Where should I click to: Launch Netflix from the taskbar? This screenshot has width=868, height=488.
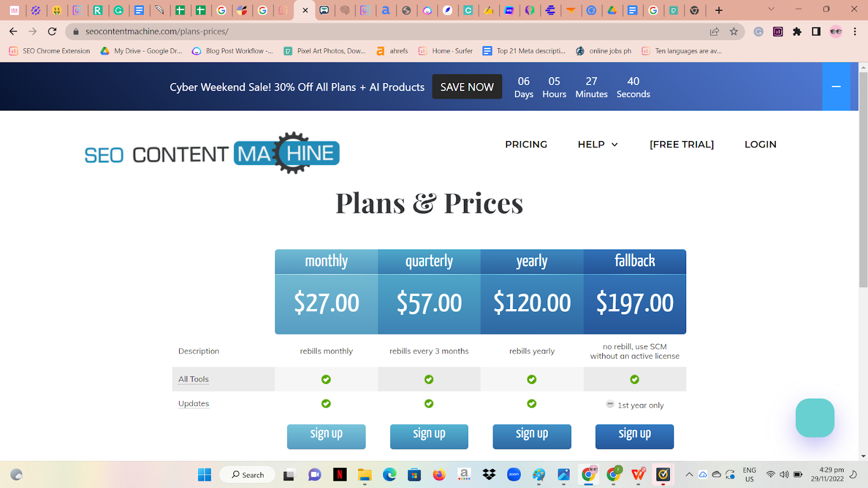[340, 475]
